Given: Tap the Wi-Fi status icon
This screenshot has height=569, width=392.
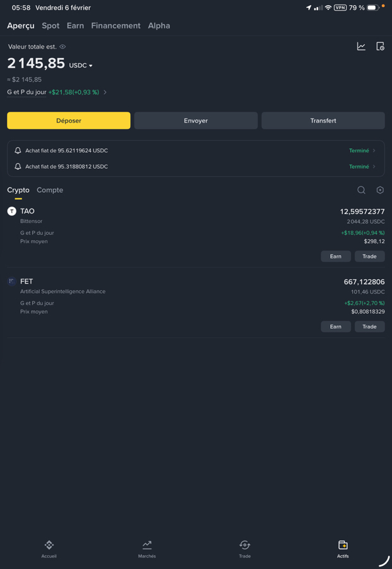Looking at the screenshot, I should pyautogui.click(x=328, y=8).
